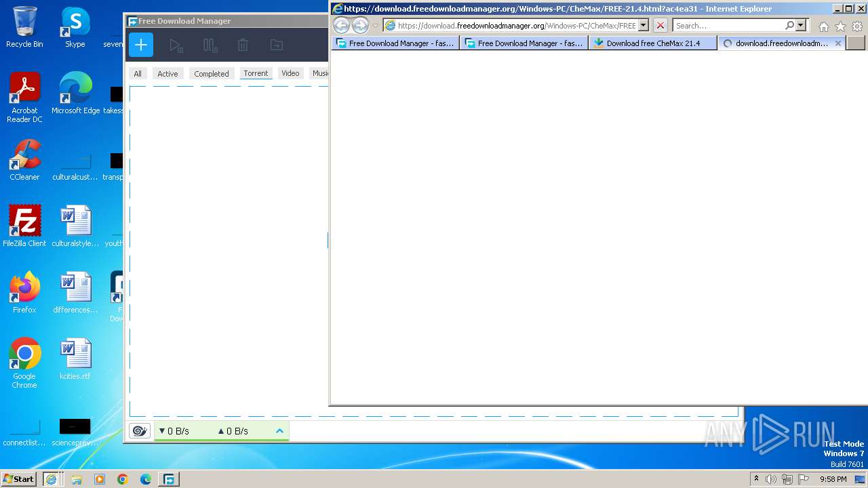Open Microsoft Edge desktop shortcut
Image resolution: width=868 pixels, height=488 pixels.
pos(75,93)
